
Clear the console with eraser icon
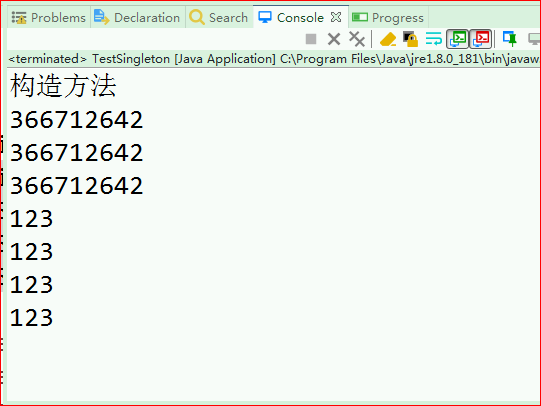click(388, 39)
